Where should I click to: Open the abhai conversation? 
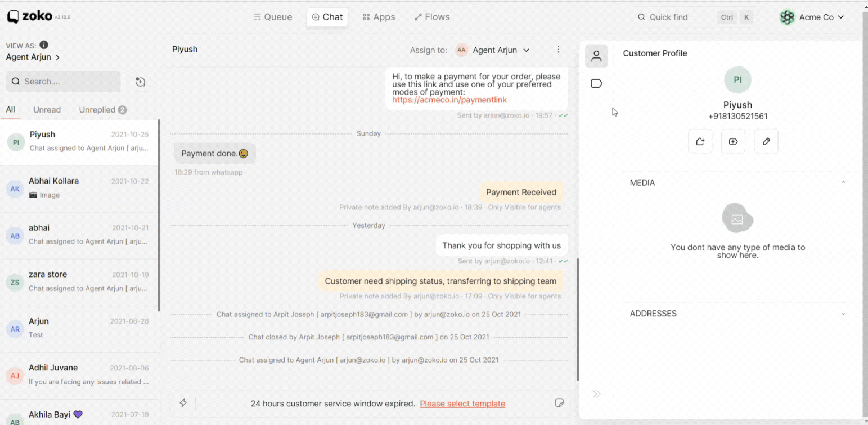[79, 235]
